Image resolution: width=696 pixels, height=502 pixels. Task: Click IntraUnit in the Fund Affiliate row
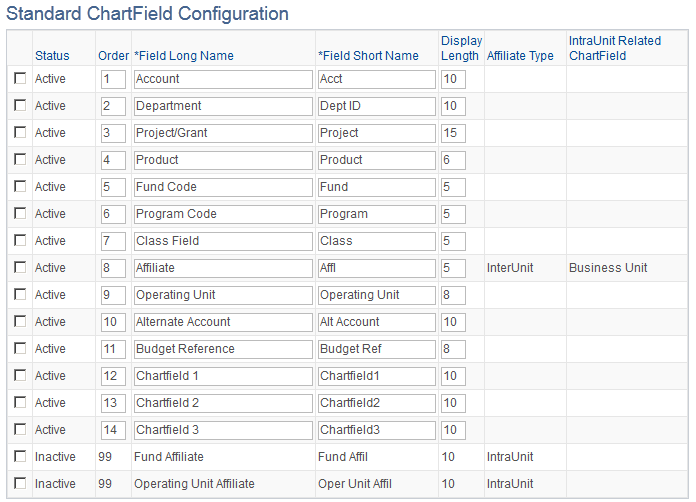(510, 457)
